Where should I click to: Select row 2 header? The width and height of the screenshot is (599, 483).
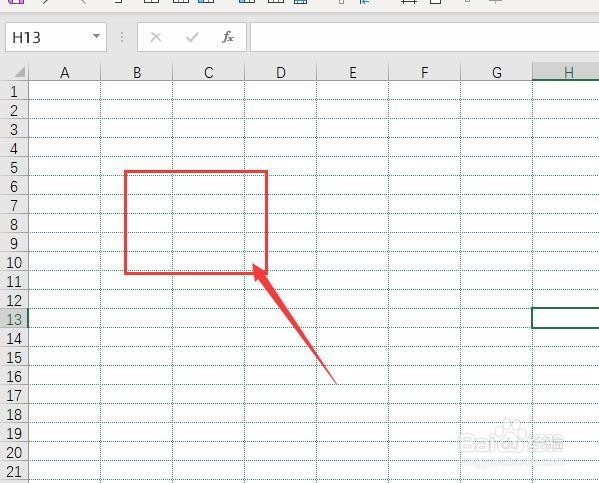point(14,110)
